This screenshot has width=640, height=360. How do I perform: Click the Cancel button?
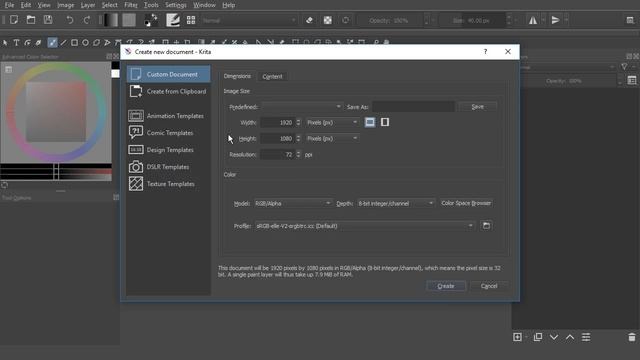[x=489, y=286]
